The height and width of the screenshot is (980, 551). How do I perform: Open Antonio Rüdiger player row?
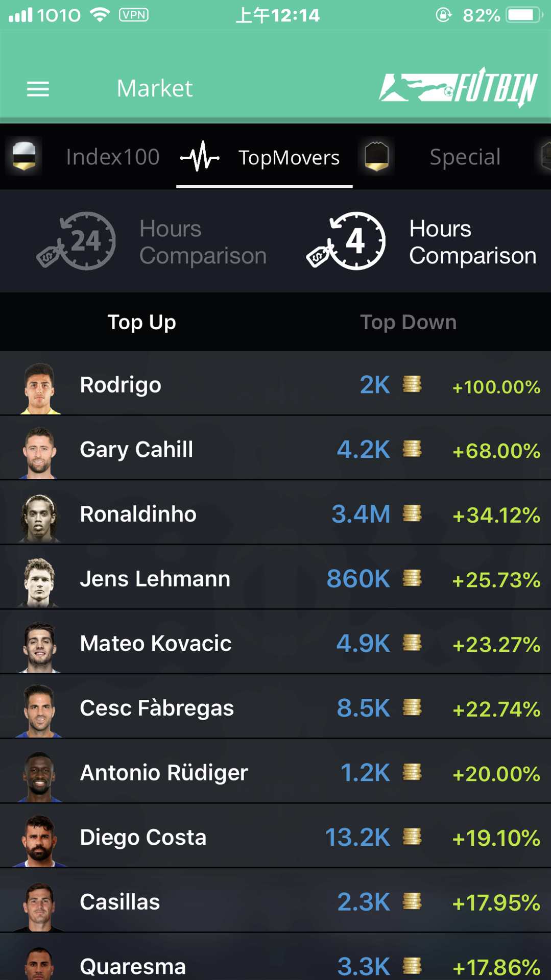(276, 772)
